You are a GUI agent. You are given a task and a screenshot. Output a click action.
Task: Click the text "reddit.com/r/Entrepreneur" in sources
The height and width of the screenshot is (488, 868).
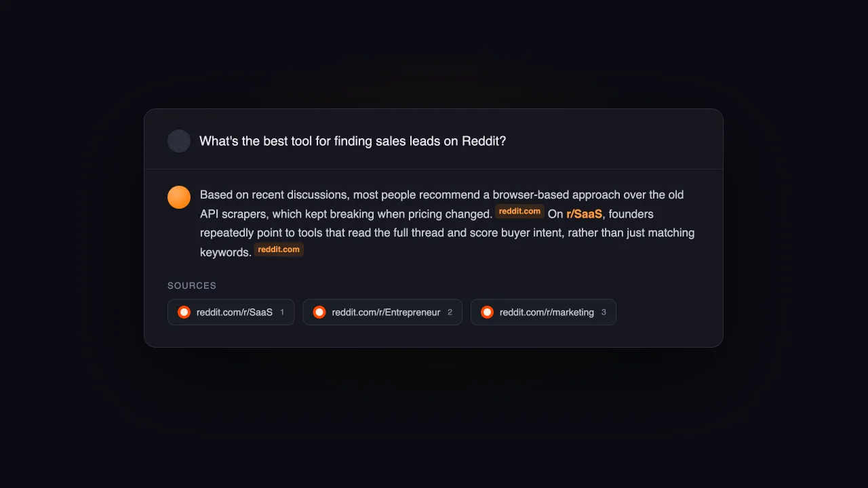coord(386,312)
